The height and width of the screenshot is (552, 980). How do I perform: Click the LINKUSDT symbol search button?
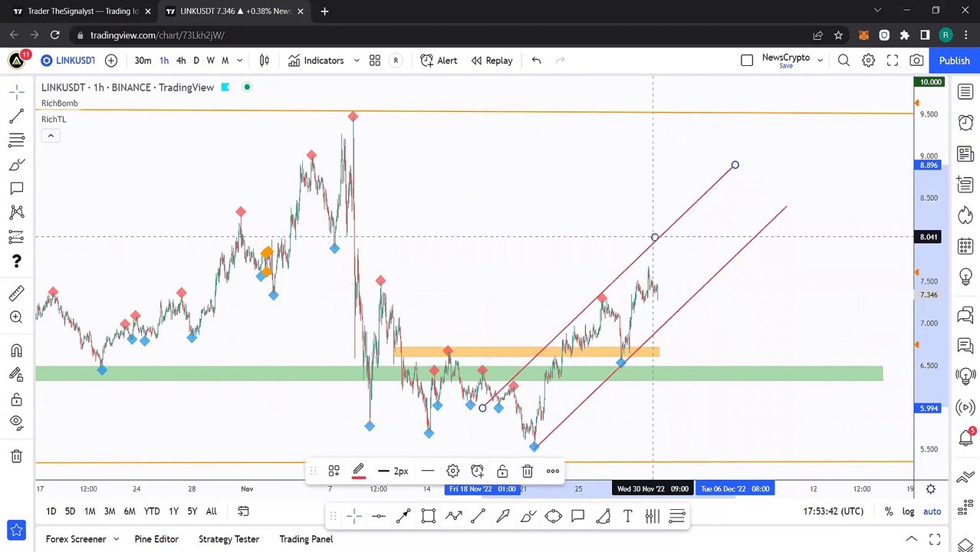[x=68, y=61]
